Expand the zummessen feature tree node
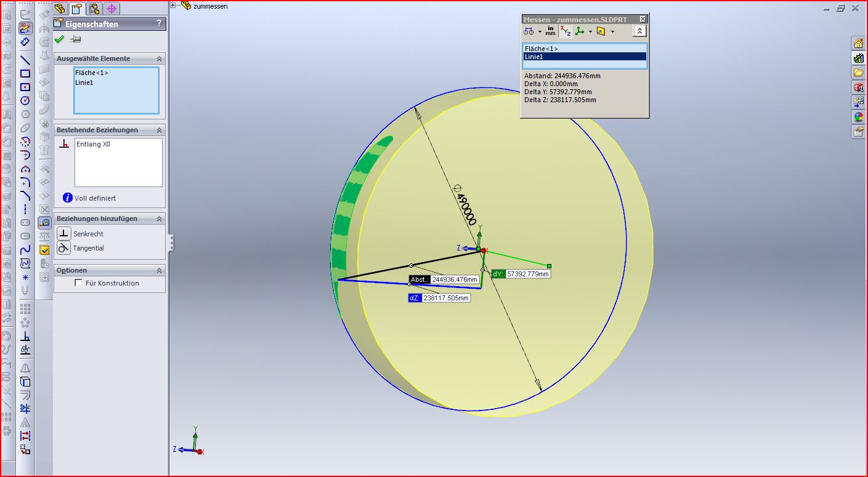 click(173, 6)
